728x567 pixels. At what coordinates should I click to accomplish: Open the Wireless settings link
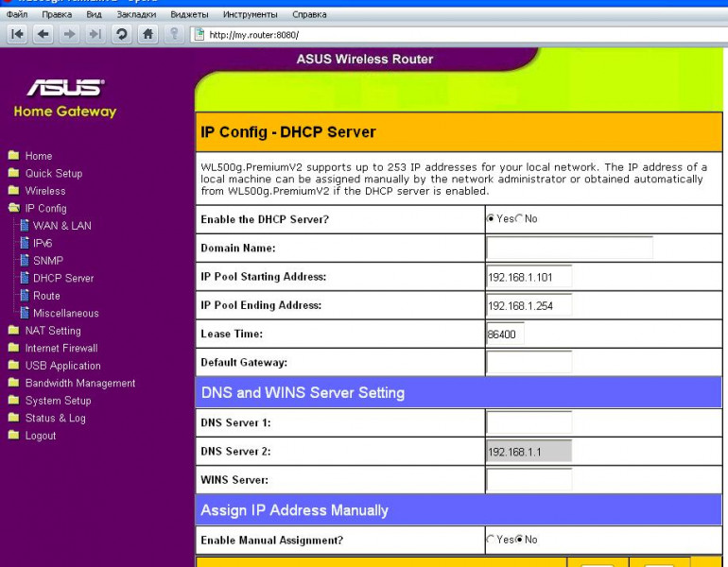pyautogui.click(x=45, y=191)
